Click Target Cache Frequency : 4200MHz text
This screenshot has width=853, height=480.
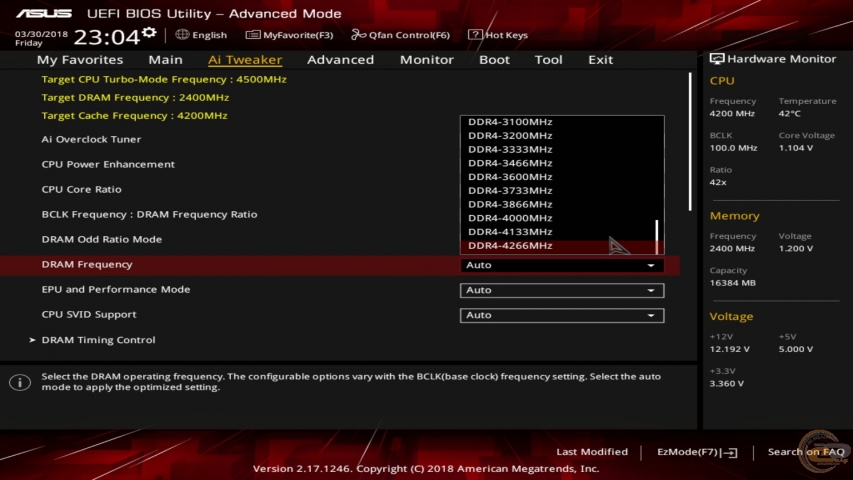point(134,115)
